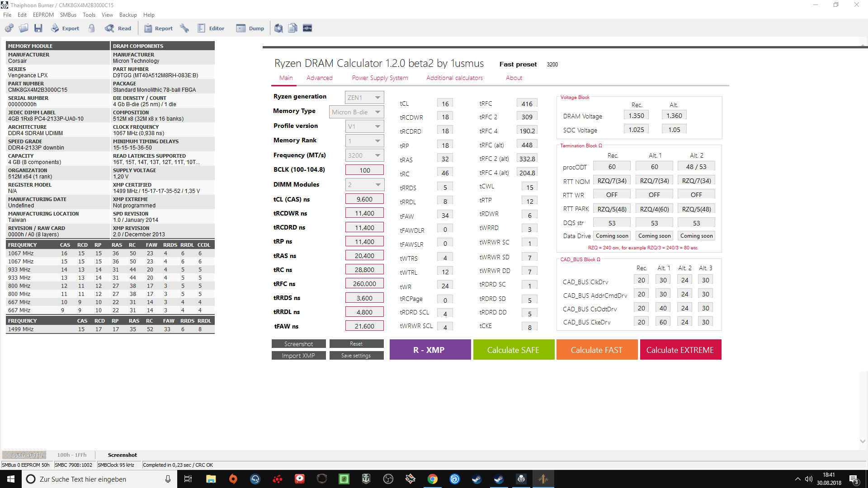The height and width of the screenshot is (488, 868).
Task: Open Google Chrome from the taskbar
Action: 433,479
